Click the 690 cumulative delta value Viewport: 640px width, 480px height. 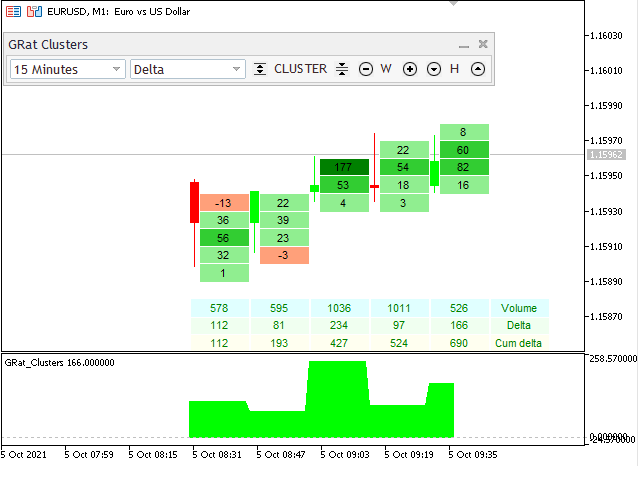point(459,343)
